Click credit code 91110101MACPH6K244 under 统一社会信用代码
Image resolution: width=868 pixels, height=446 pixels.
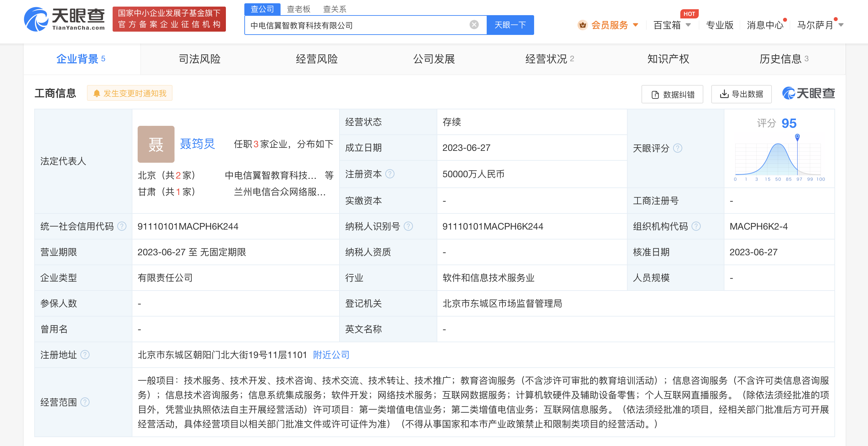pos(188,226)
